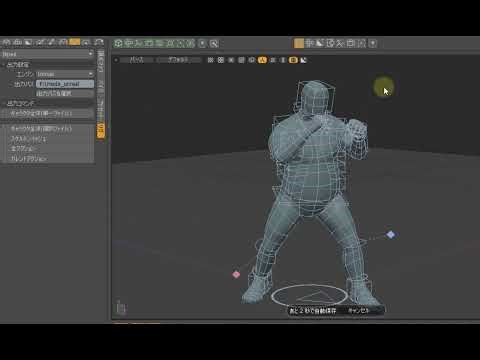Screen dimensions: 480x360
Task: Click the キャラクター (複数ファイル) export option
Action: click(x=48, y=129)
